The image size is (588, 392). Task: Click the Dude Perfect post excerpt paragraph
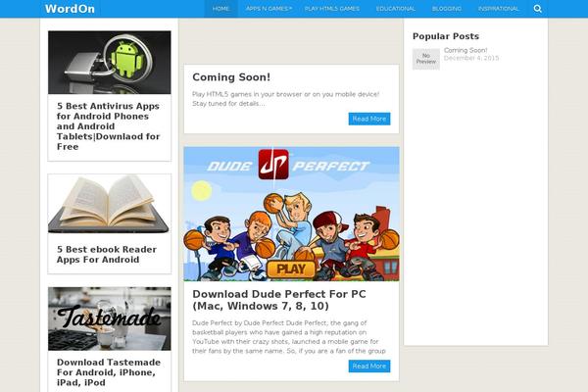289,337
